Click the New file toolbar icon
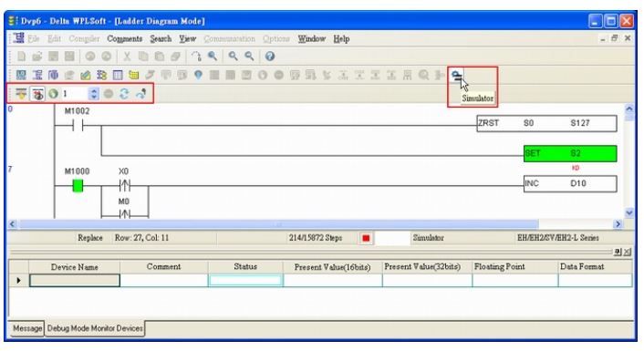 click(21, 57)
